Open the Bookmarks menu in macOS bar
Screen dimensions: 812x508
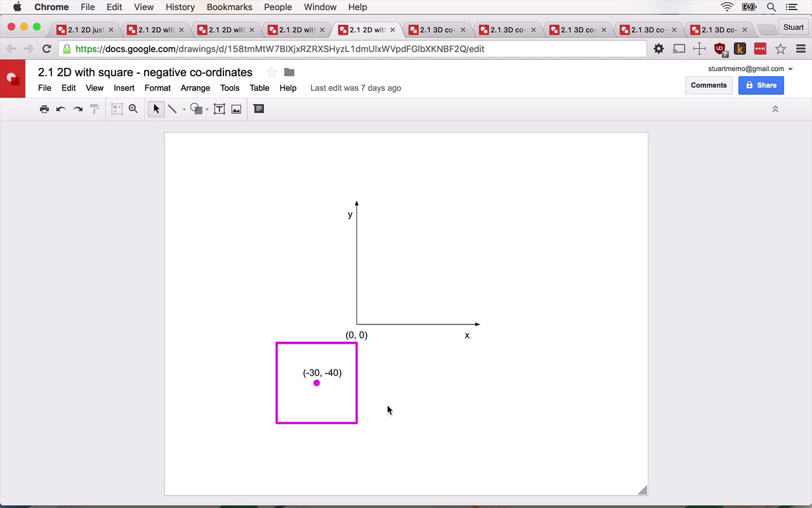(230, 7)
